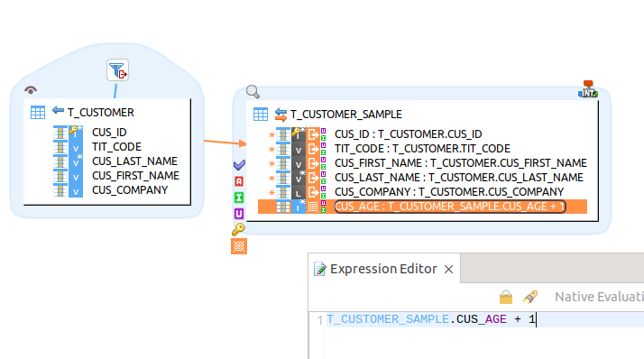Select mapping CUS_COMPANY : T_CUSTOMER.CUS_COMPANY
This screenshot has width=644, height=359.
coord(449,192)
